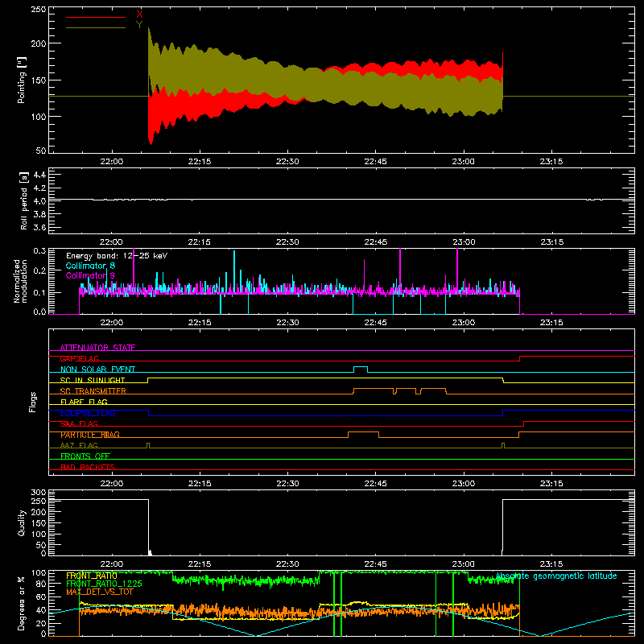Click the 23:00 time label under Quality plot
This screenshot has height=644, width=644.
pos(464,564)
